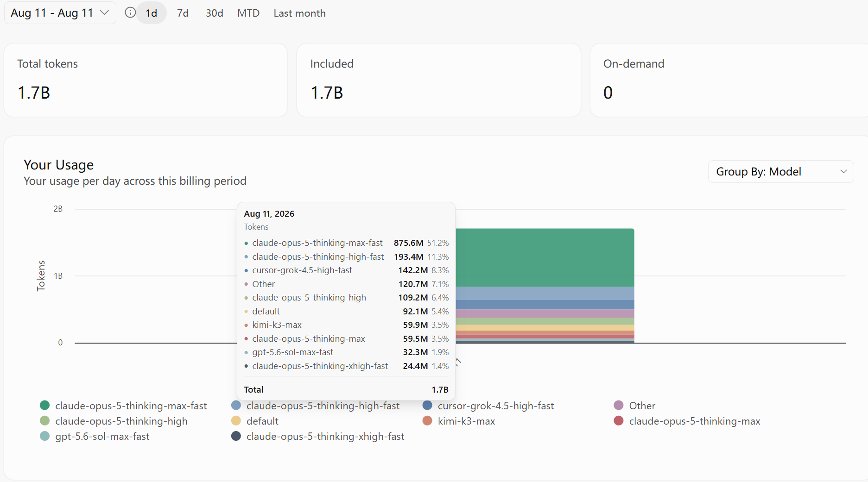This screenshot has width=868, height=482.
Task: Expand the Group By: Model dropdown
Action: point(781,172)
